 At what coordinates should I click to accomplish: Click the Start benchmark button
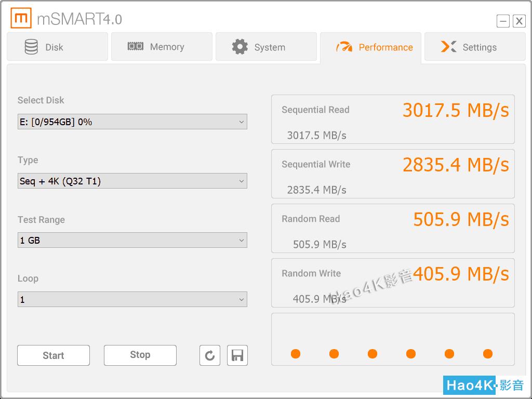54,355
